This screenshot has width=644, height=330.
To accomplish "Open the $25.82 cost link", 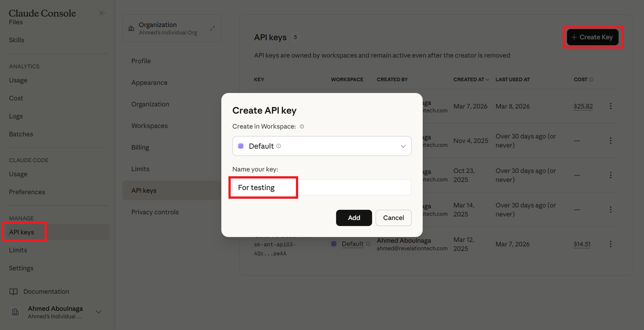I will (x=583, y=107).
